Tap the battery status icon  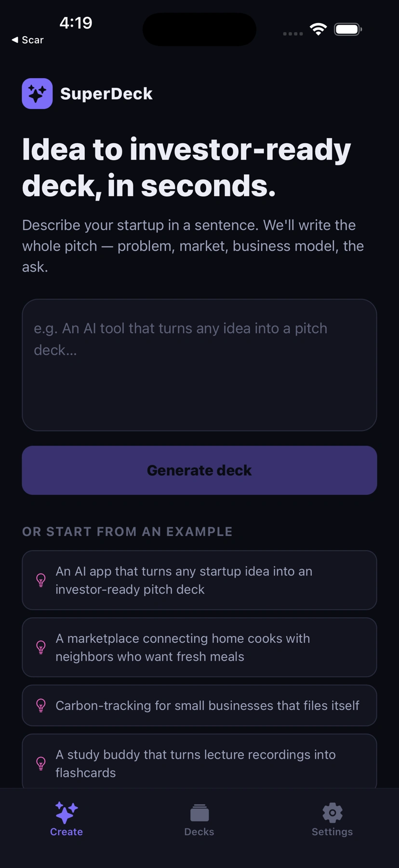348,29
